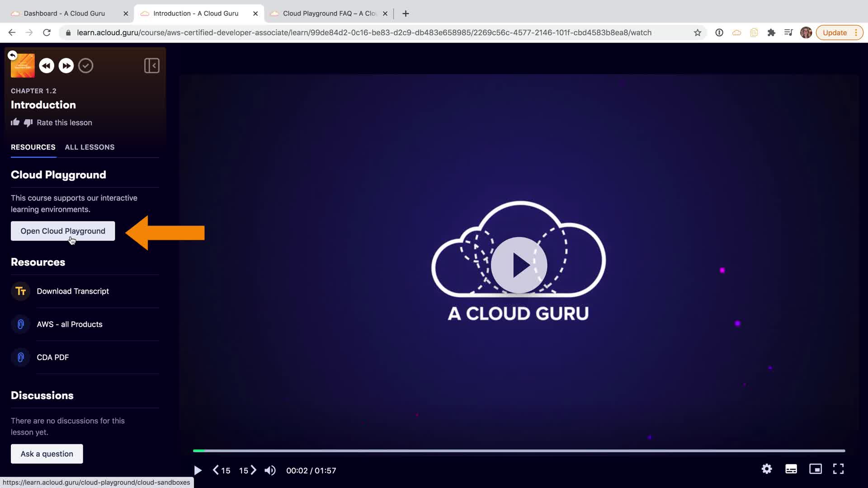This screenshot has height=488, width=868.
Task: Skip the video forward 15 seconds
Action: pyautogui.click(x=248, y=470)
